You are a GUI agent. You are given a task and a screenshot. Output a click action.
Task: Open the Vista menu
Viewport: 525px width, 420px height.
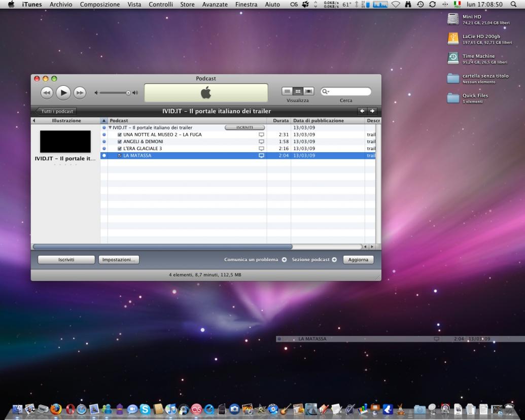click(134, 5)
